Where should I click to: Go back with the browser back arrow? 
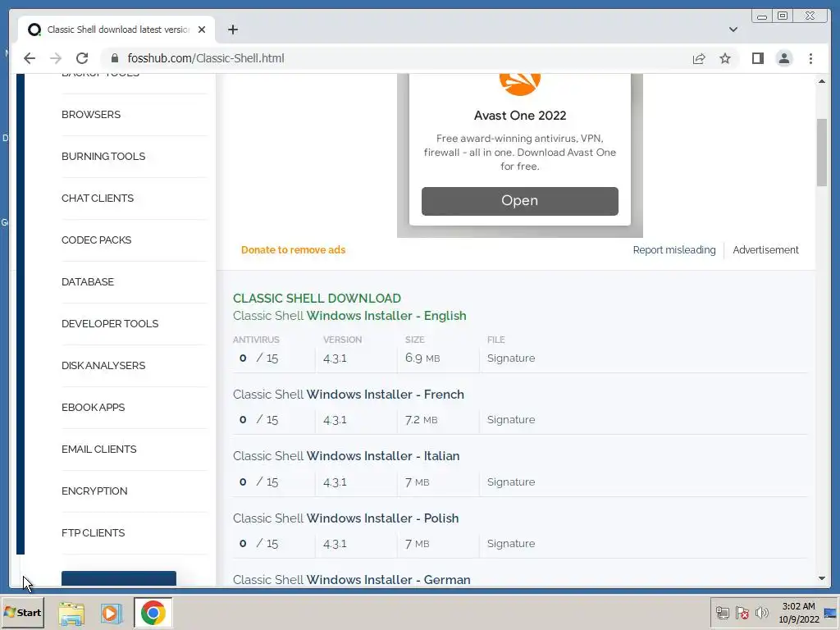point(30,58)
